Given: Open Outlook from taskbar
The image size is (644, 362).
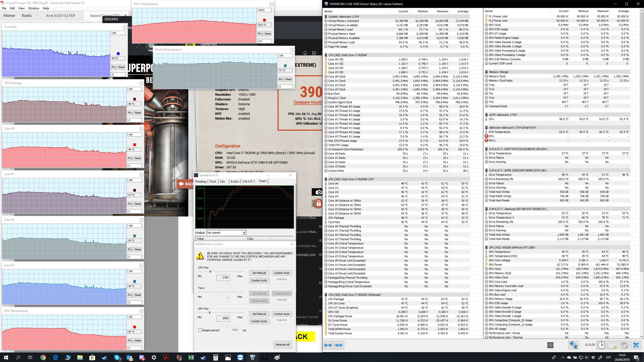Looking at the screenshot, I should [x=129, y=357].
